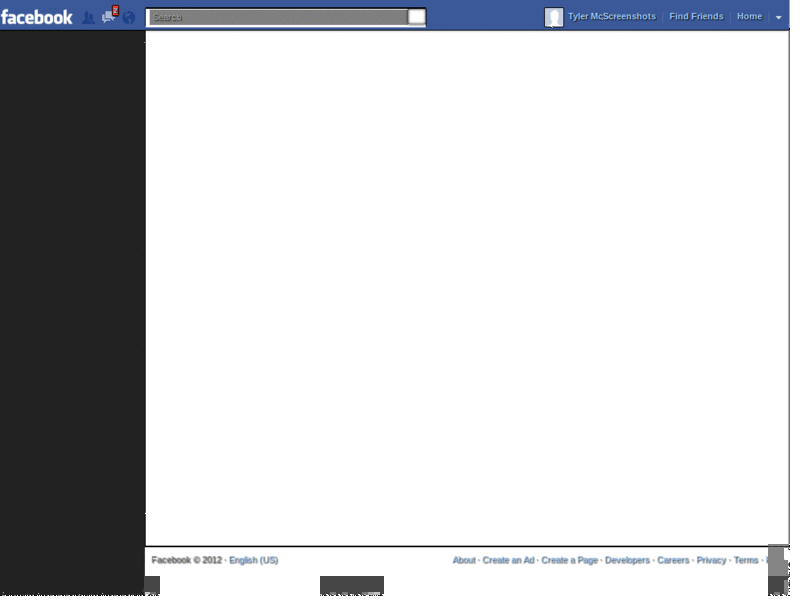Open the account settings dropdown arrow
The height and width of the screenshot is (600, 800).
click(x=778, y=17)
